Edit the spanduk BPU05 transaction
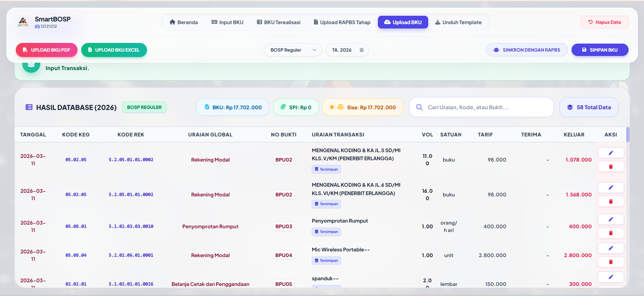This screenshot has height=296, width=644. (610, 277)
